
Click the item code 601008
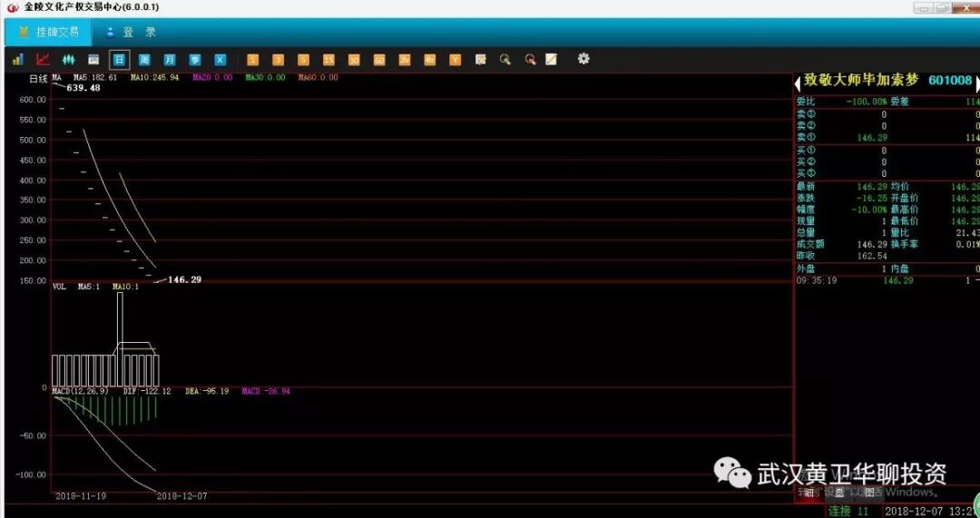950,81
